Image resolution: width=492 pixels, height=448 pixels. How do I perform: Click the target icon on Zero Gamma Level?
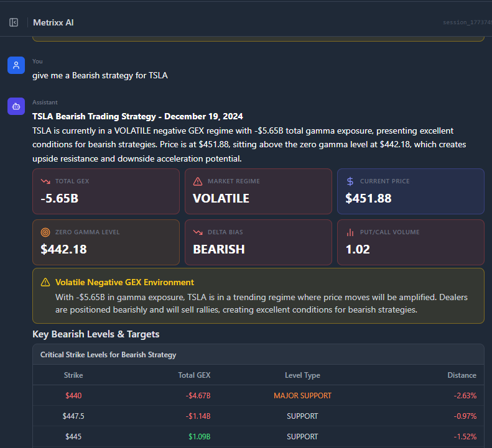click(45, 232)
